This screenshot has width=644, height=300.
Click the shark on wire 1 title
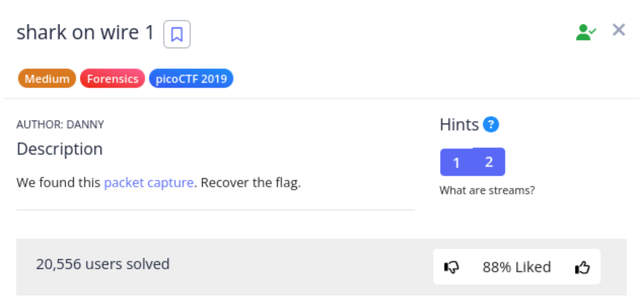[85, 33]
